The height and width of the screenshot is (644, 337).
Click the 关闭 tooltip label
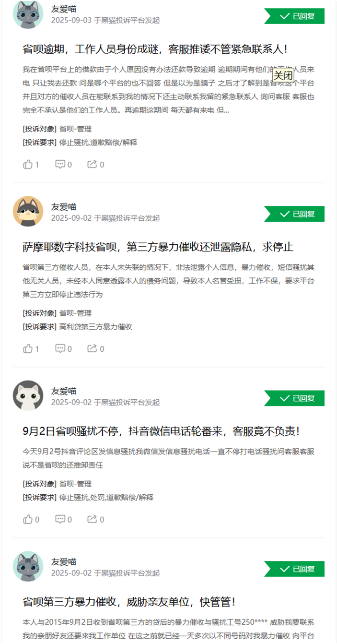[283, 75]
